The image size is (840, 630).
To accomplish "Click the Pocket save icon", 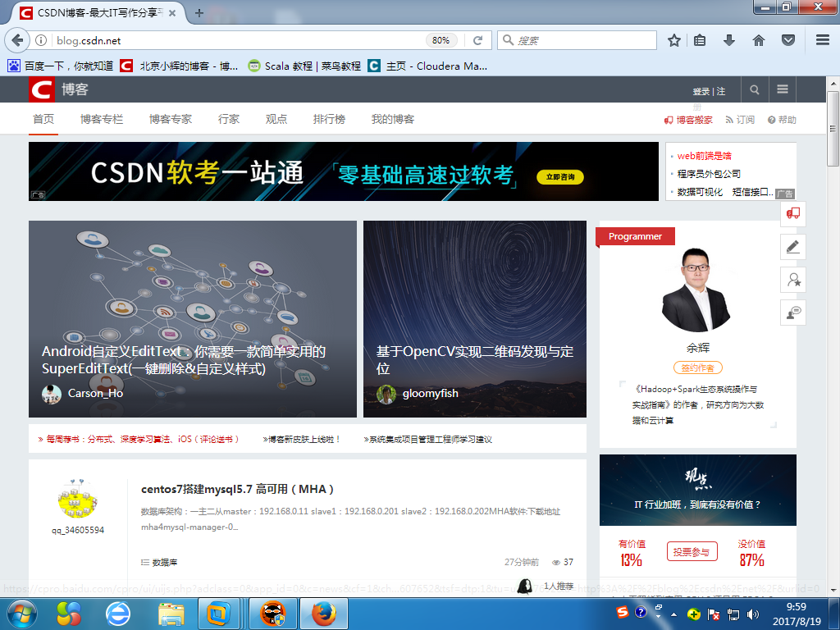I will click(788, 40).
